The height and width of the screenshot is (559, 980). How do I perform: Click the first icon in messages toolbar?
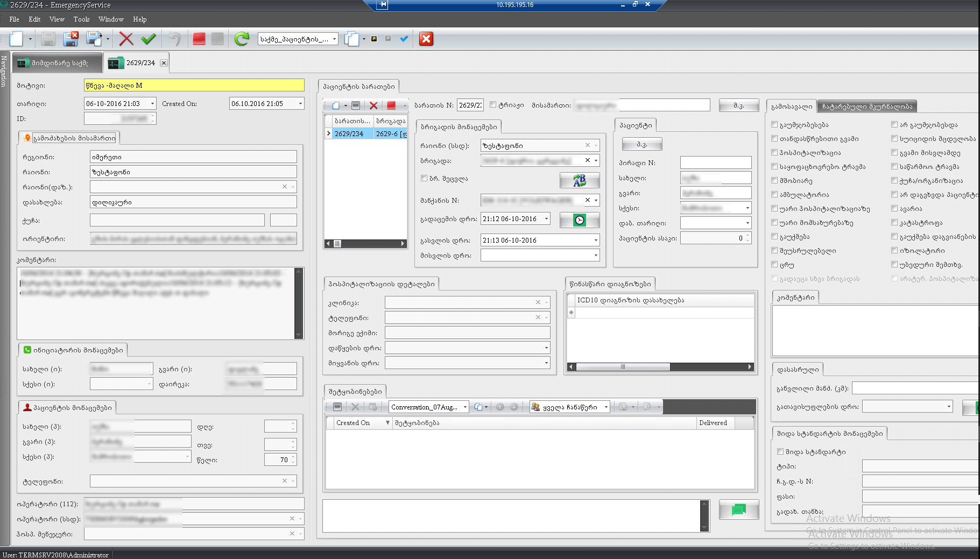coord(337,407)
